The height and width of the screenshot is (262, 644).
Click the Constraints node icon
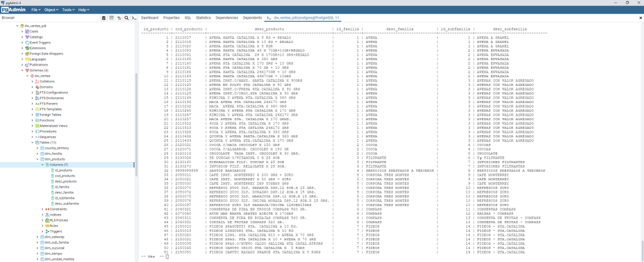[x=47, y=209]
